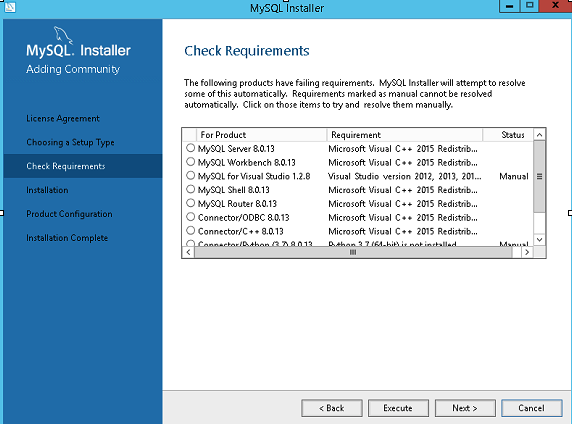This screenshot has width=572, height=424.
Task: Click the horizontal scroll left arrow
Action: click(x=188, y=252)
